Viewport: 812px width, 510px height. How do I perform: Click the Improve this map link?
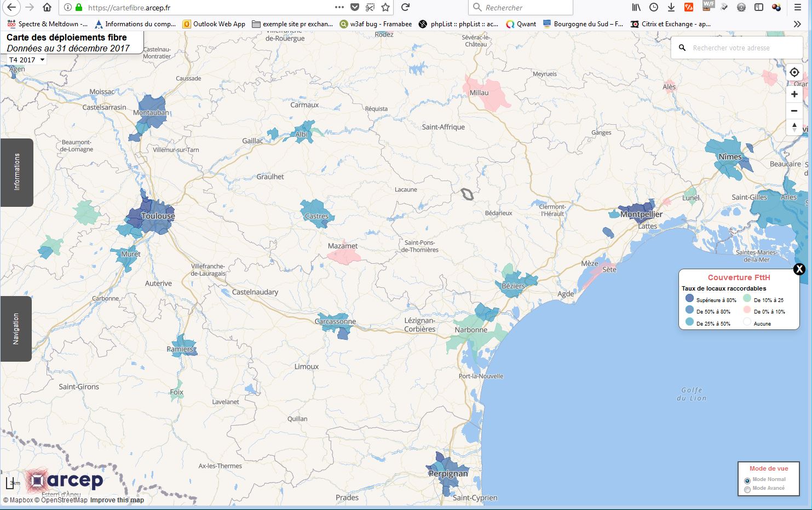(x=117, y=500)
